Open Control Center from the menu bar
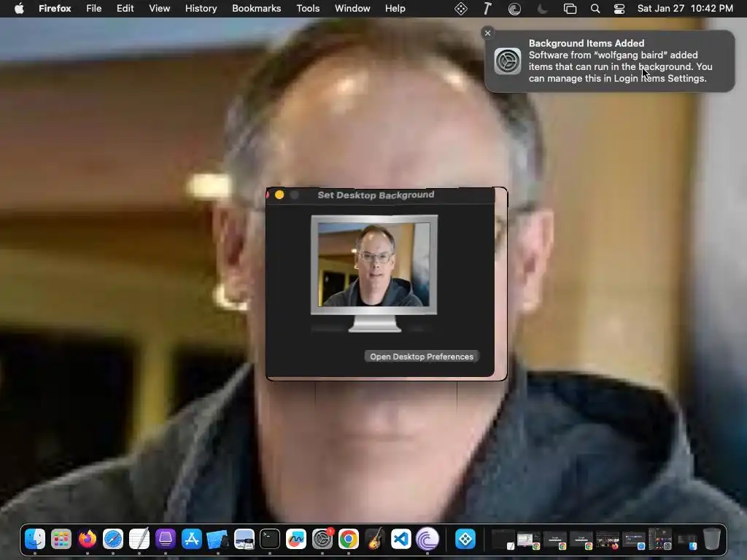747x560 pixels. [x=619, y=9]
